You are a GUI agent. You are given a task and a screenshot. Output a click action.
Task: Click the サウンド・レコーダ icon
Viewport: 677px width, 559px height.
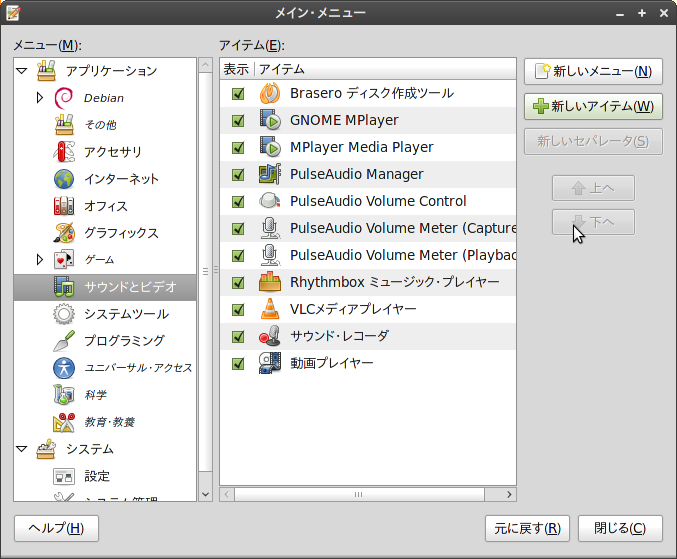[x=270, y=336]
